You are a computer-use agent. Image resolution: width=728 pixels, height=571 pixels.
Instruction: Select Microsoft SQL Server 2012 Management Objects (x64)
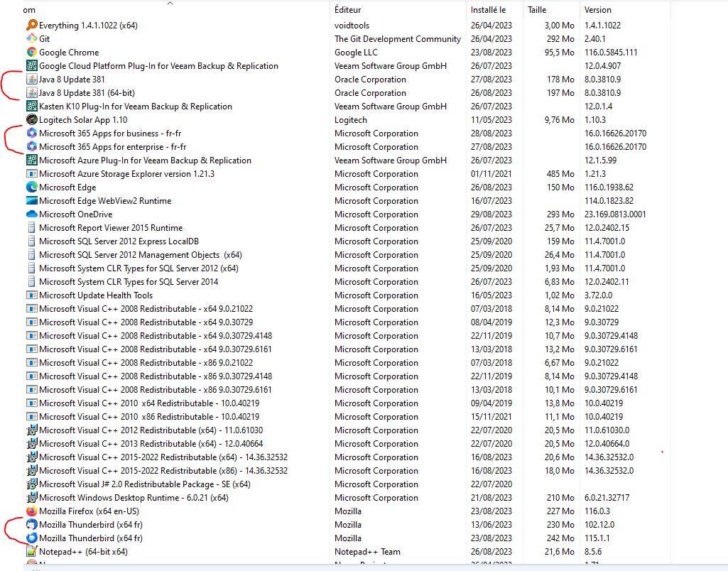click(x=140, y=254)
